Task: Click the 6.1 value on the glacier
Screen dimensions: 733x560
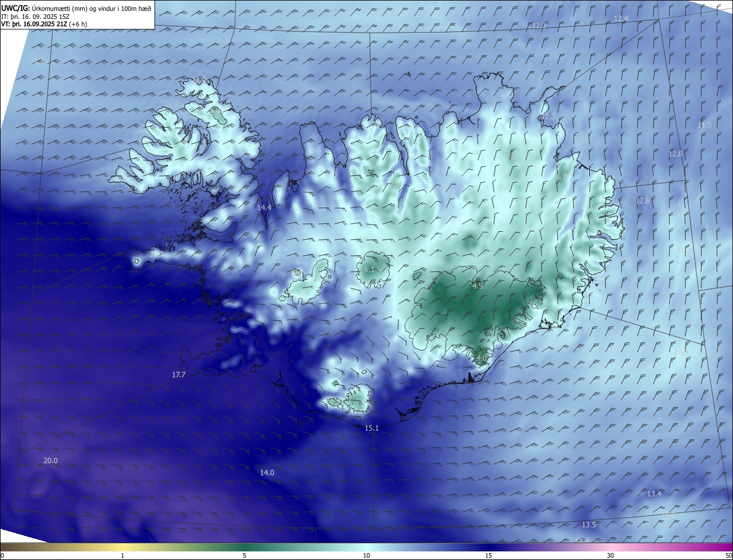Action: (x=369, y=270)
